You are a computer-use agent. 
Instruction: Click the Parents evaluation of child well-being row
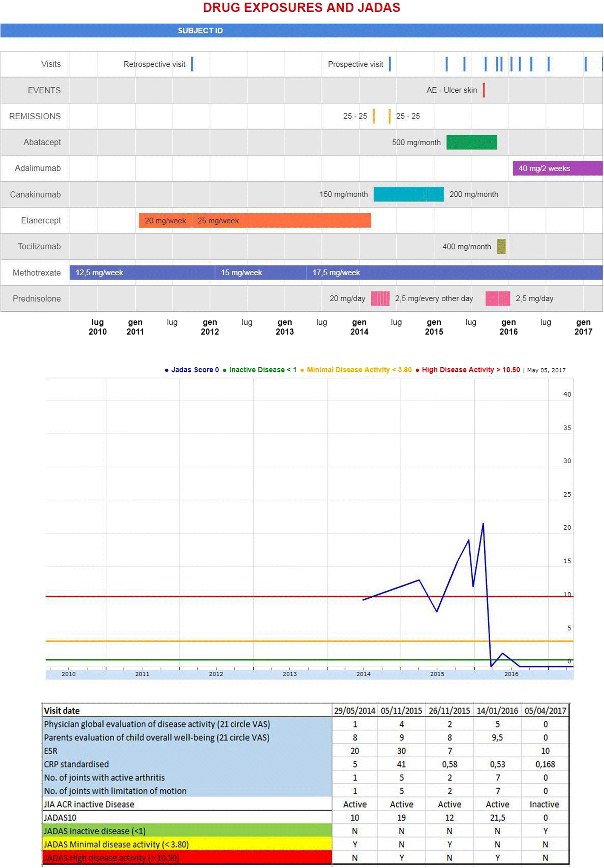157,737
